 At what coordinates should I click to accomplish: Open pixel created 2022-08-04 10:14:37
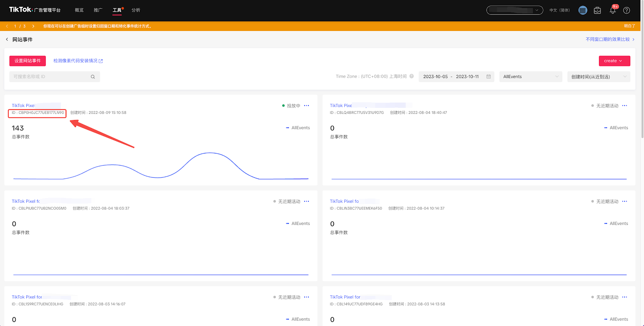pyautogui.click(x=344, y=201)
